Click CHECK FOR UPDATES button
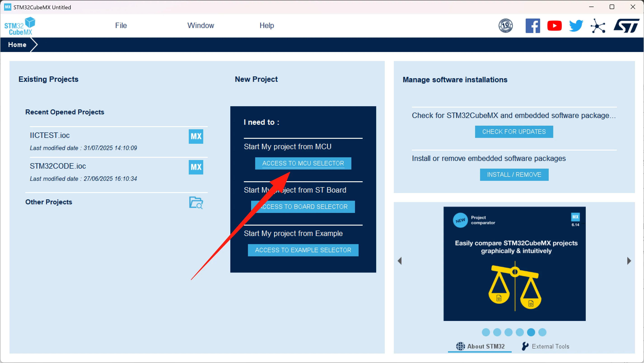 click(514, 132)
